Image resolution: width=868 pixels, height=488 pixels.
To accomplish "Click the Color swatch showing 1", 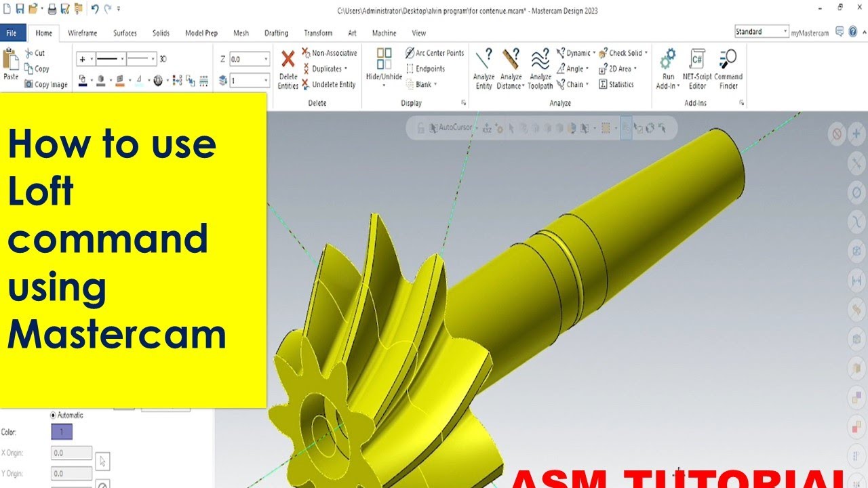I will 62,432.
